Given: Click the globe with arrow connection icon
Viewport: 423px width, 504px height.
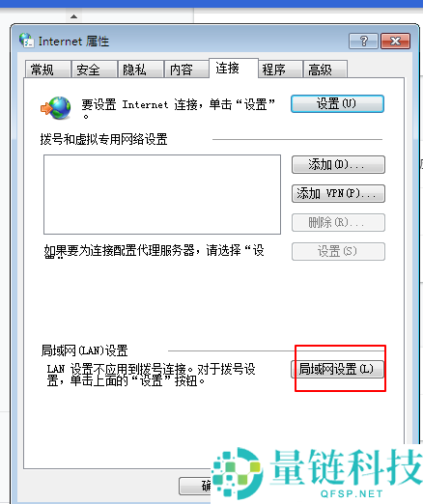Looking at the screenshot, I should [56, 108].
